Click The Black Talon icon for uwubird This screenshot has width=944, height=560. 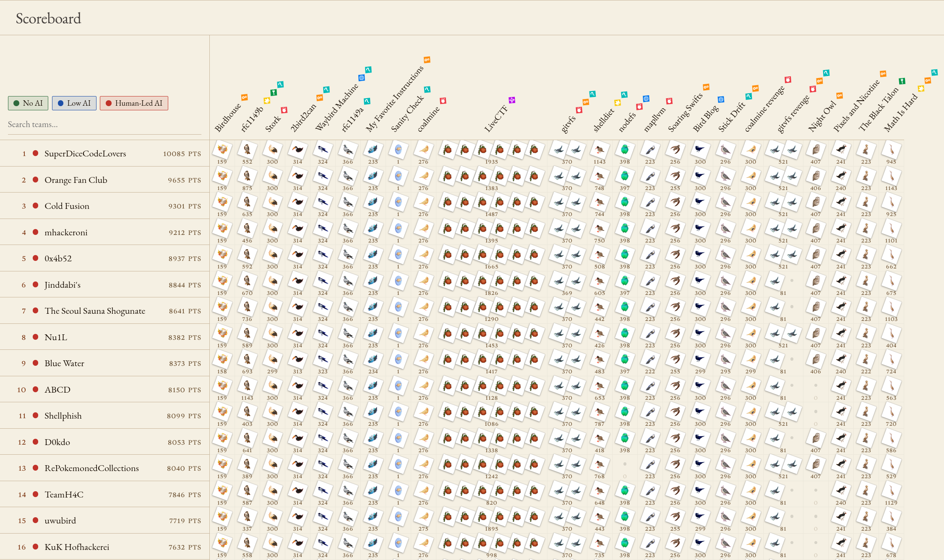[x=866, y=517]
